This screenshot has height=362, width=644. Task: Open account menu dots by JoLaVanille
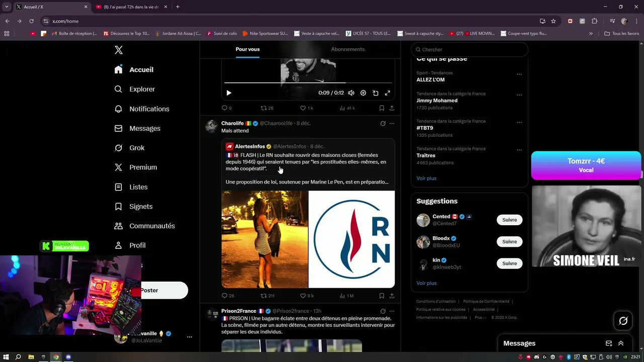[x=189, y=337]
